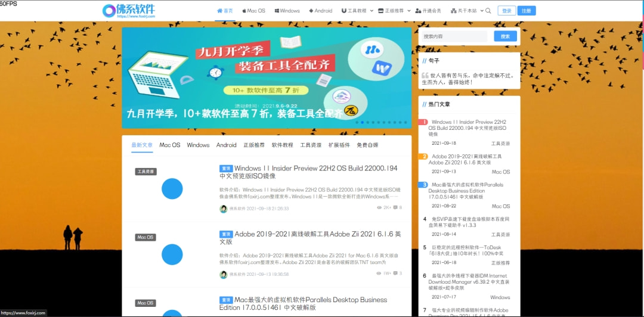The image size is (644, 317).
Task: Click the Apple icon beside Mac OS in navbar
Action: (x=244, y=11)
